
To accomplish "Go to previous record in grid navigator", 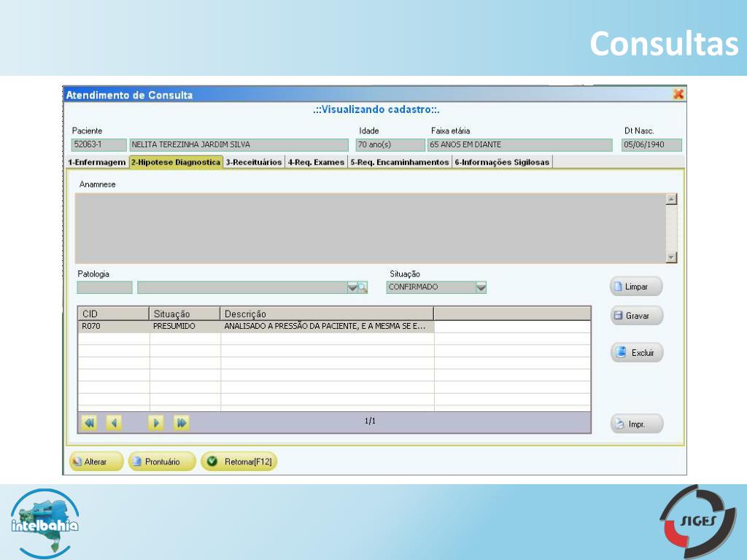I will (x=113, y=422).
